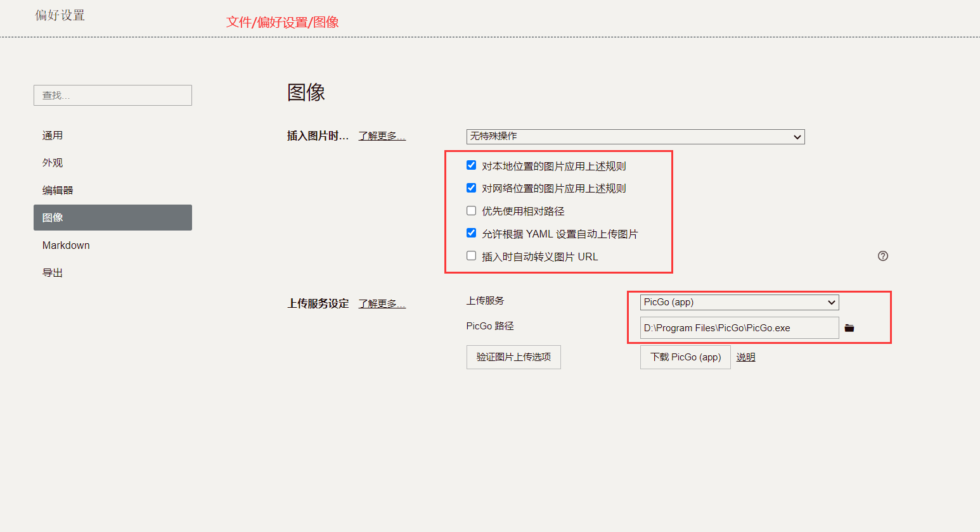This screenshot has height=532, width=980.
Task: Expand the PicGo (app) upload service dropdown
Action: (739, 302)
